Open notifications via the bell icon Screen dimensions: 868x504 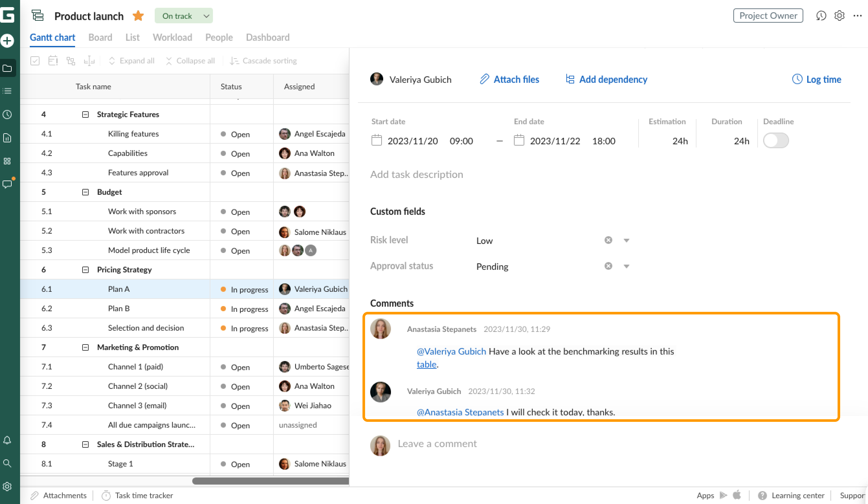(7, 441)
